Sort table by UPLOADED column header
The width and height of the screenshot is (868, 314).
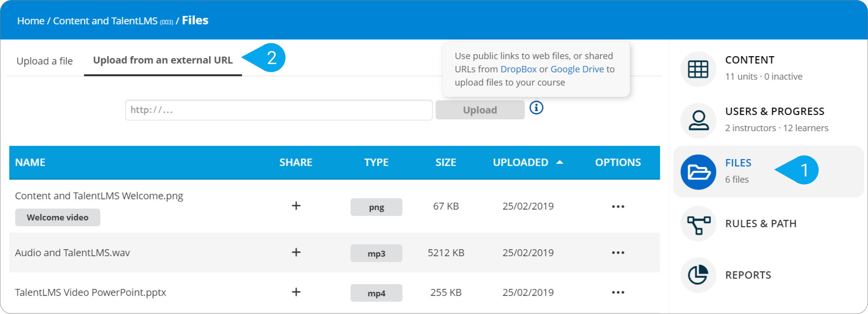(521, 162)
